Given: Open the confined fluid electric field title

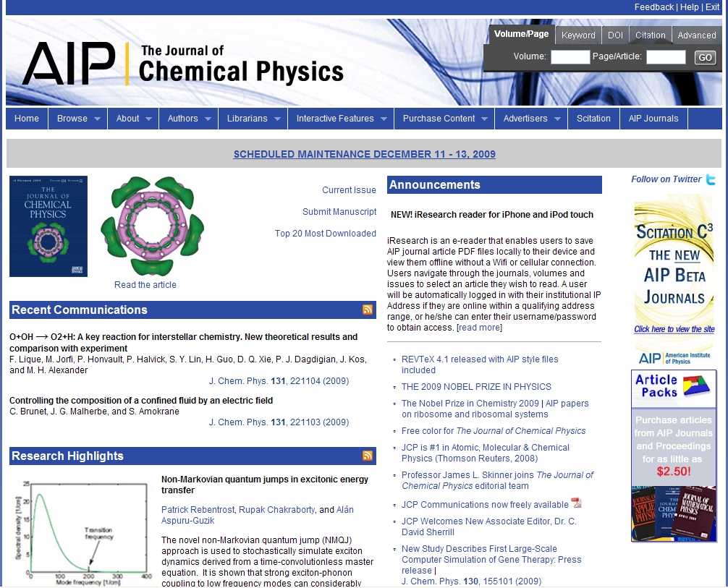Looking at the screenshot, I should 141,401.
